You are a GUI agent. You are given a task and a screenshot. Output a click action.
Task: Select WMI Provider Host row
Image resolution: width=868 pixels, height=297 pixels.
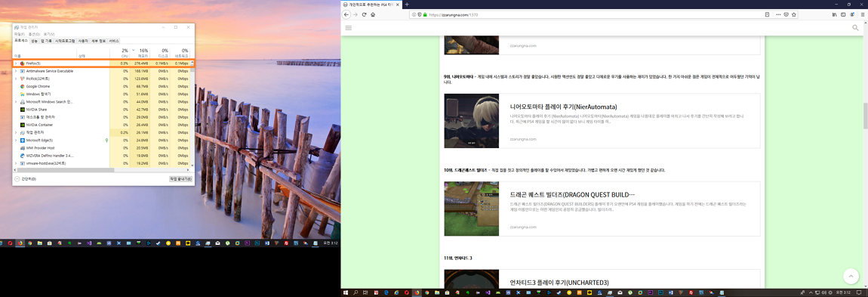[101, 148]
